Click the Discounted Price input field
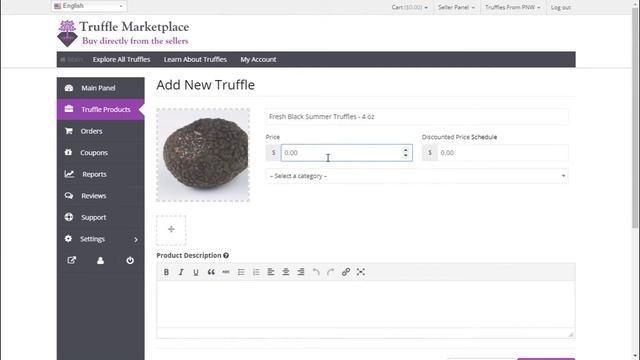Image resolution: width=640 pixels, height=360 pixels. (x=502, y=153)
